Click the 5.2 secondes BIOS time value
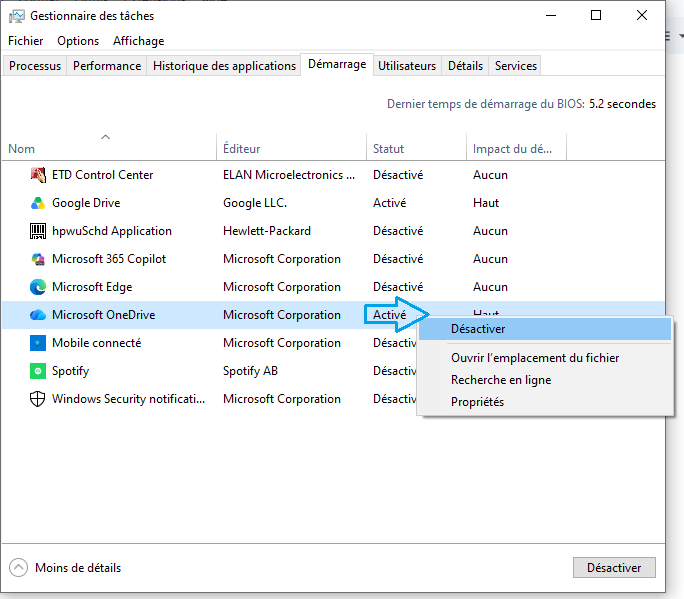The height and width of the screenshot is (599, 684). pyautogui.click(x=622, y=104)
